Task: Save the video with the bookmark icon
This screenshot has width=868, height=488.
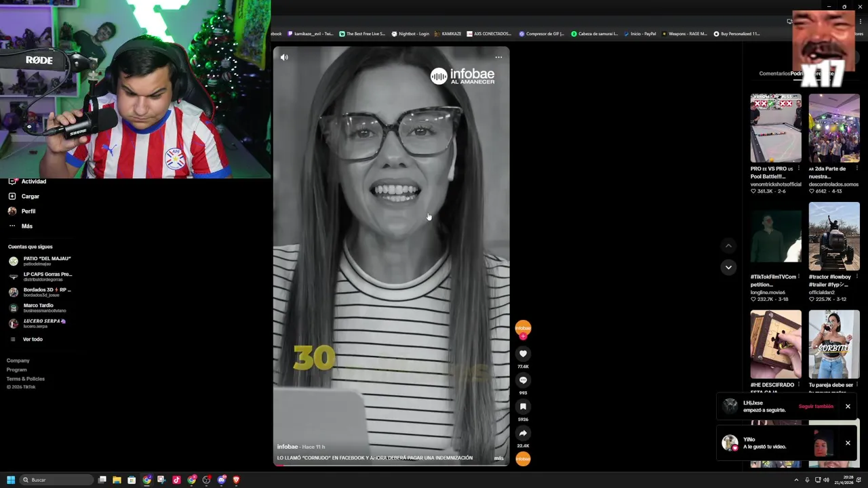Action: tap(523, 407)
